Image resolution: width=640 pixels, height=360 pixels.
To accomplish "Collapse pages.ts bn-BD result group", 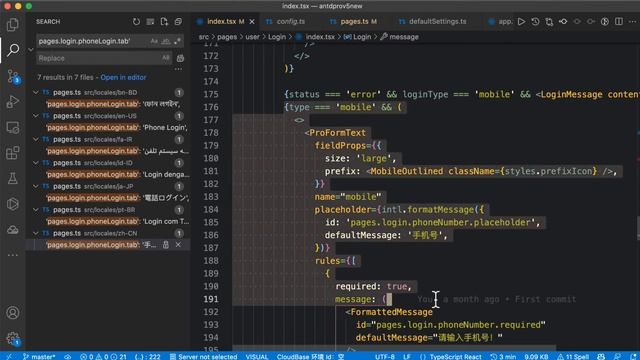I will (36, 93).
